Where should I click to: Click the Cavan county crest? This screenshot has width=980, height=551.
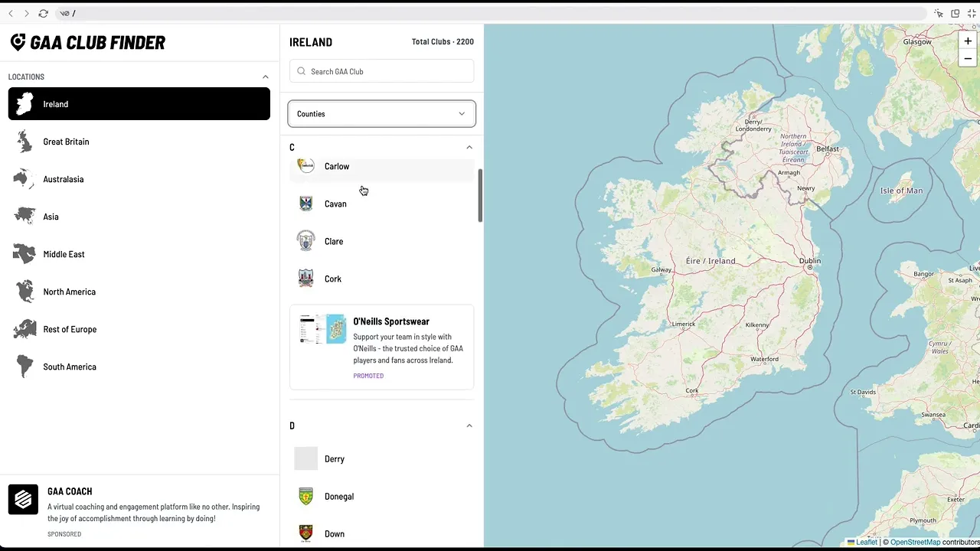pyautogui.click(x=305, y=204)
